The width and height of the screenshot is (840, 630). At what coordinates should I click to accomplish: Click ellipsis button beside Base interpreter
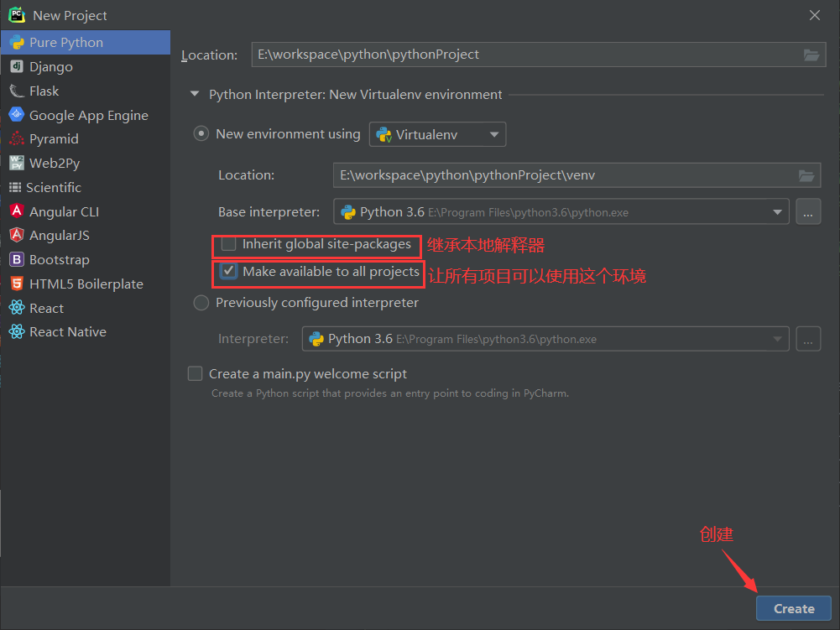click(x=808, y=212)
